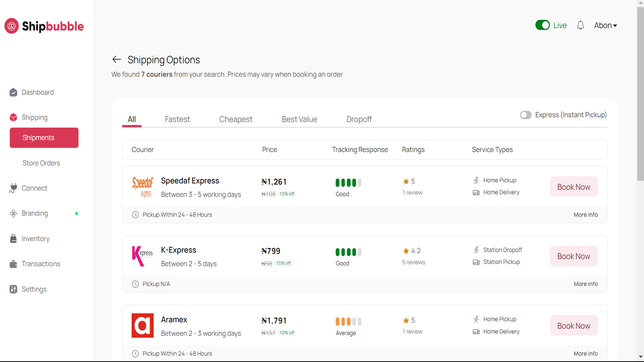Open the Abon account dropdown

click(x=605, y=25)
